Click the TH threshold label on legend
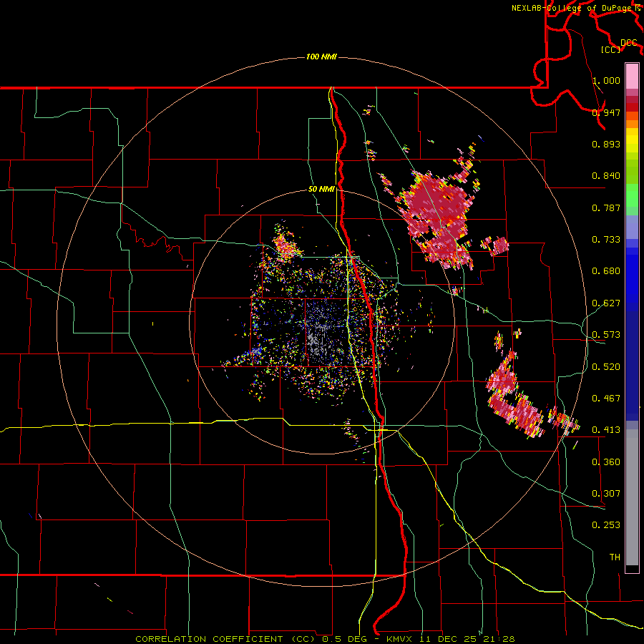The image size is (644, 644). click(615, 557)
